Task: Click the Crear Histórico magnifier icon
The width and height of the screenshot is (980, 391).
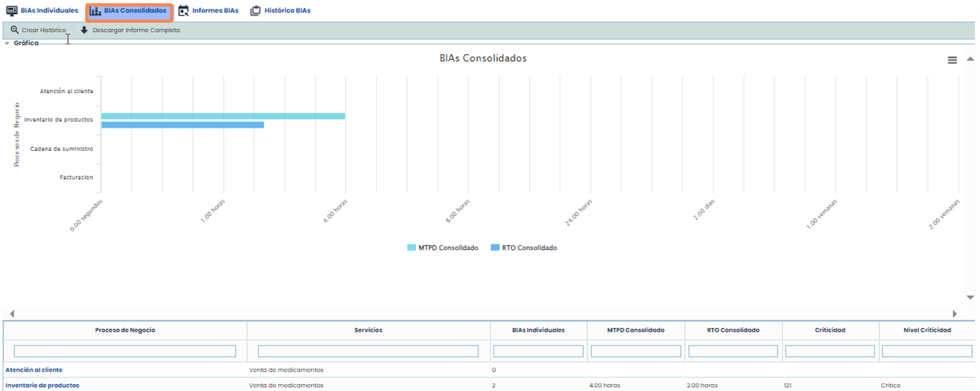Action: click(x=14, y=31)
